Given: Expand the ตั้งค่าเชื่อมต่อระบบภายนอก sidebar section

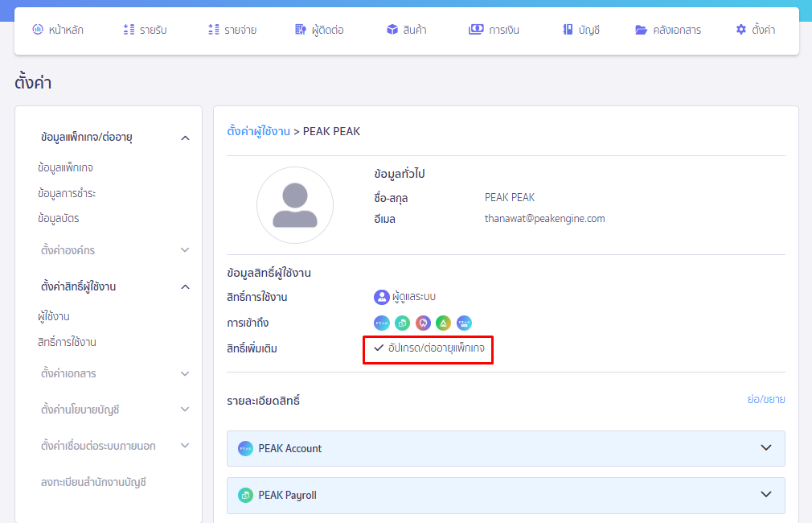Looking at the screenshot, I should point(185,446).
